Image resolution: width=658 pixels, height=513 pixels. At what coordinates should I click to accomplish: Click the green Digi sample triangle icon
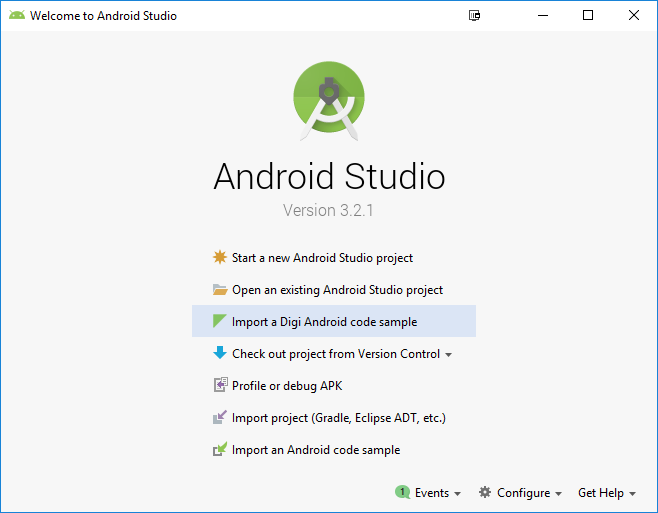[219, 321]
